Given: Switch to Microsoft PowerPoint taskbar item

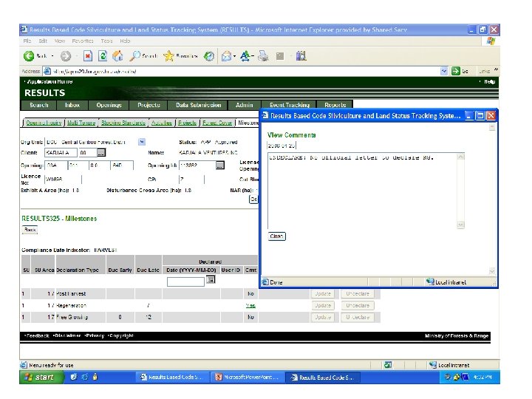Looking at the screenshot, I should (x=248, y=377).
